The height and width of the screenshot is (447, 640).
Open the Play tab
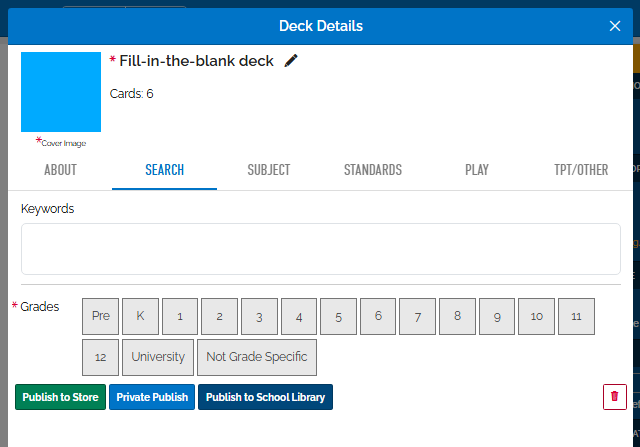[x=477, y=170]
